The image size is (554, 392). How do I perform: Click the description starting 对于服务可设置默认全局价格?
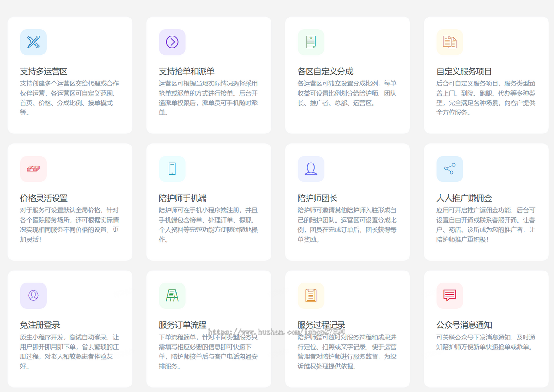click(x=70, y=225)
